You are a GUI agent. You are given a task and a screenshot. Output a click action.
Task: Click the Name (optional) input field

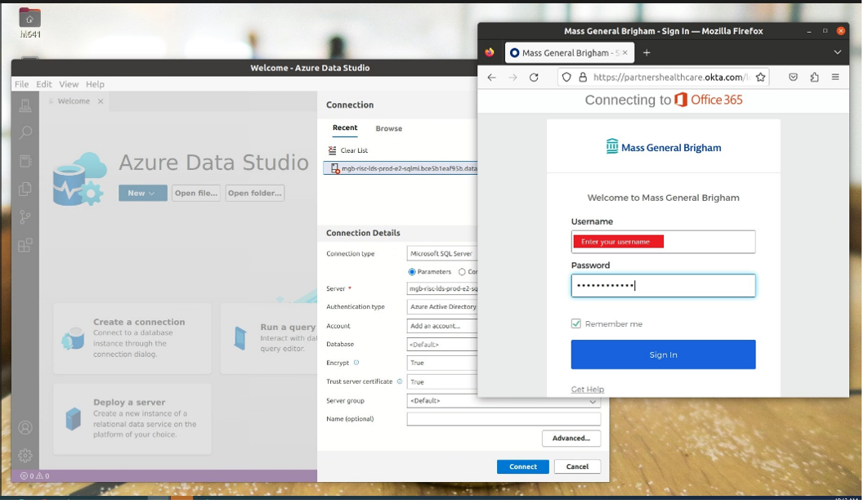[503, 419]
